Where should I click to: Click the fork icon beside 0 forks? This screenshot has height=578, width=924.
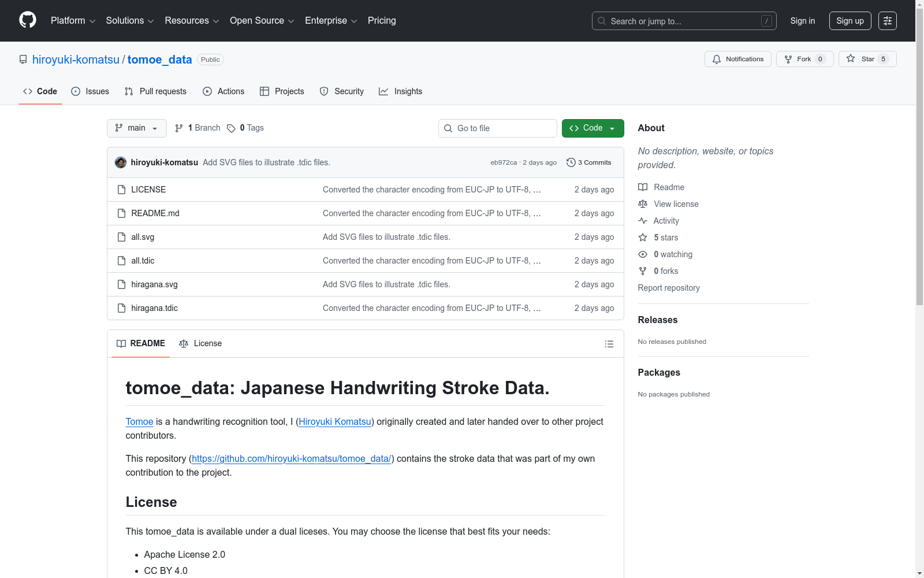coord(643,271)
